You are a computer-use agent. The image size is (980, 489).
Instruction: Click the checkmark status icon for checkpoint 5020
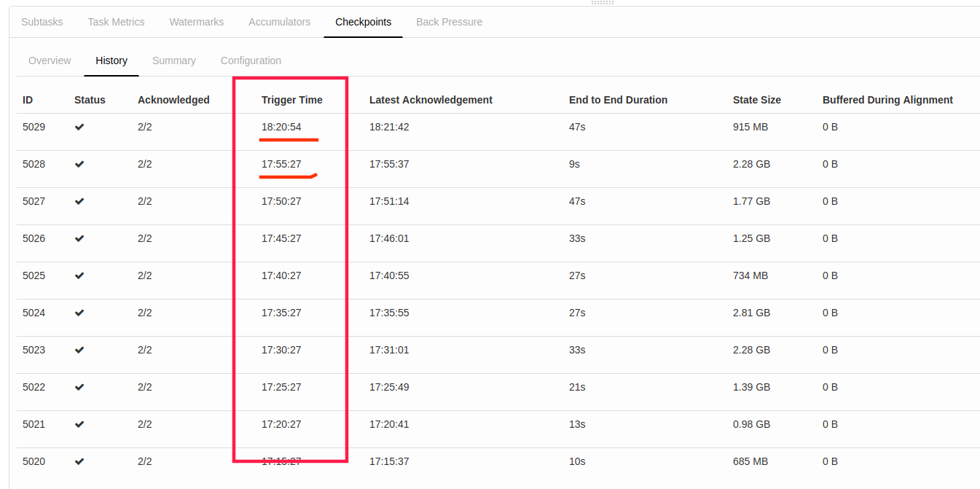79,461
